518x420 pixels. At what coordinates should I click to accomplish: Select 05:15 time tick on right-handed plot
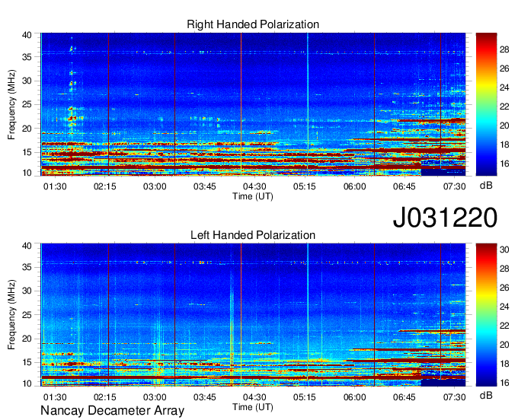click(304, 186)
